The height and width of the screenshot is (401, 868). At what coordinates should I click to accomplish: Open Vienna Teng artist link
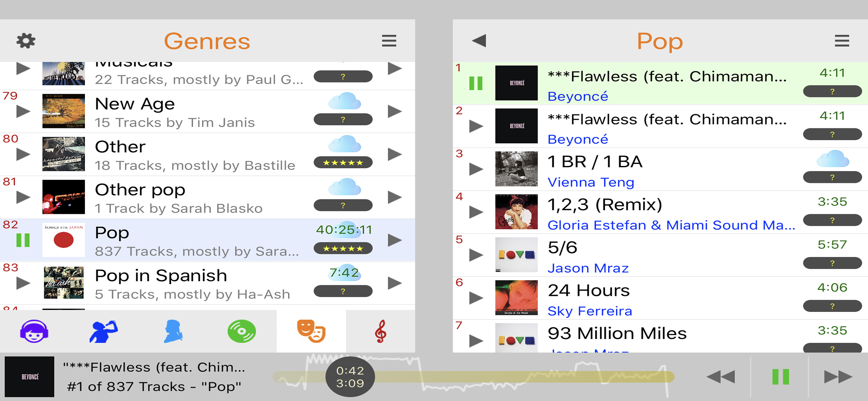point(591,182)
